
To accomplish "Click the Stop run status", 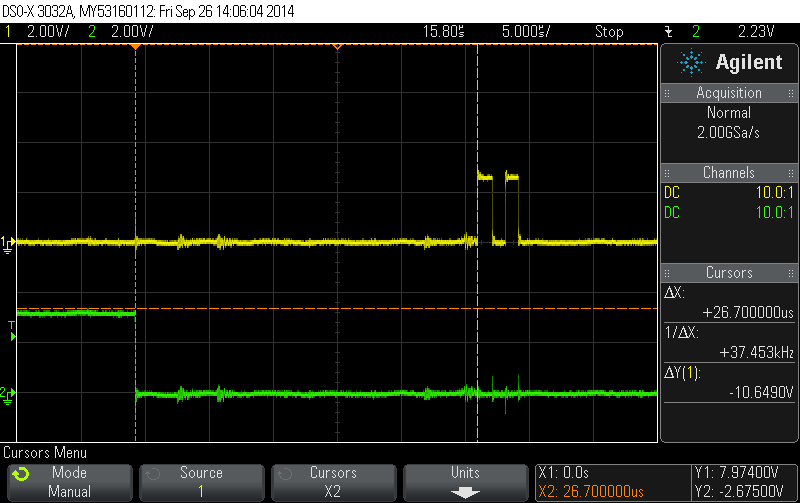I will point(609,32).
